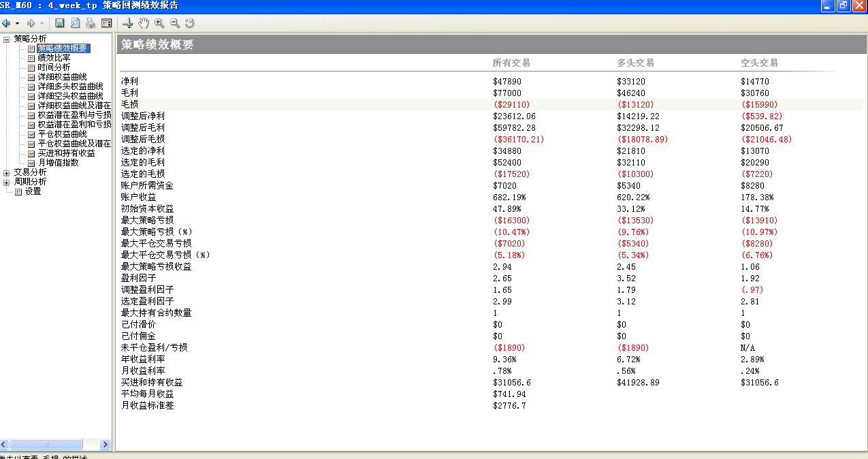Click the chart icon beside 详细权益曲线
868x459 pixels.
click(31, 77)
